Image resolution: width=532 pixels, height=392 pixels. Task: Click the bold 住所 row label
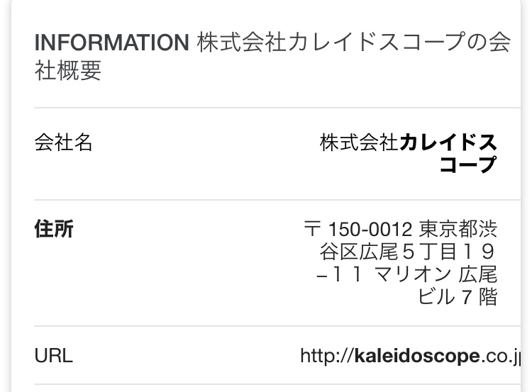click(x=54, y=229)
